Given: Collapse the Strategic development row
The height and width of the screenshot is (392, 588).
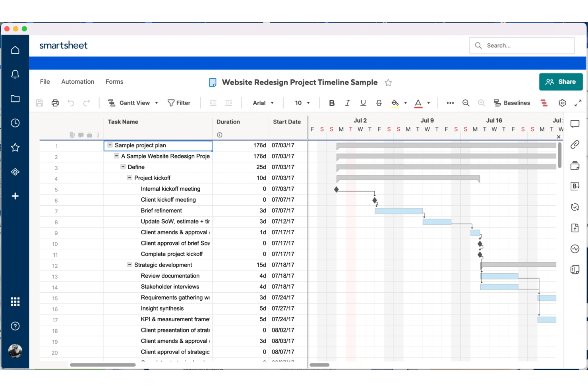Looking at the screenshot, I should [130, 265].
